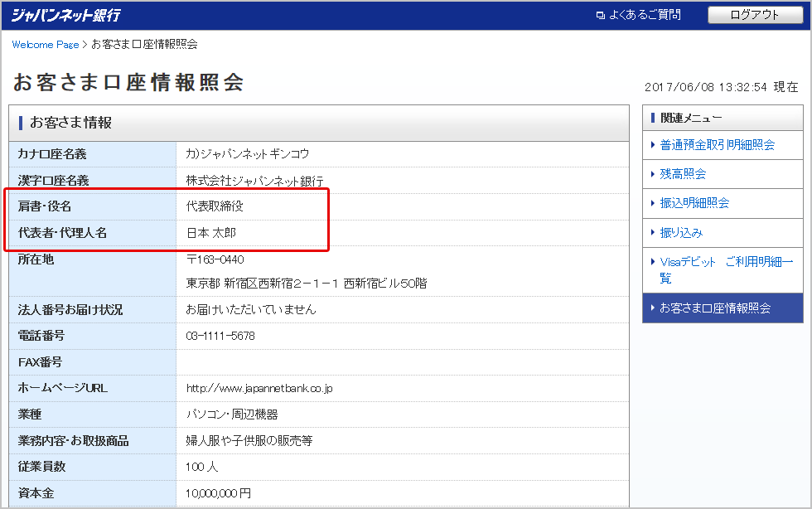Viewport: 812px width, 509px height.
Task: Click the 業務内容・お取扱商品 label
Action: 74,441
